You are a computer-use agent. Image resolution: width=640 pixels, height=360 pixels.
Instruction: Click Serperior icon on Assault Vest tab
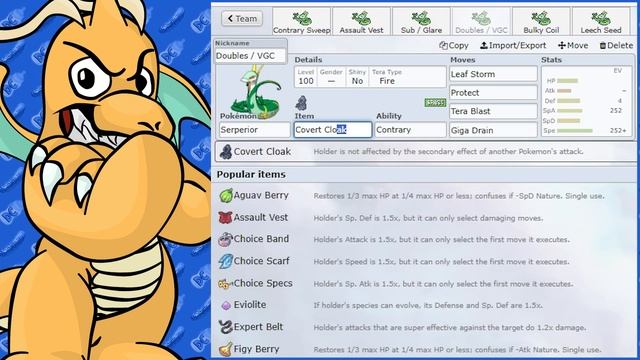click(x=362, y=18)
